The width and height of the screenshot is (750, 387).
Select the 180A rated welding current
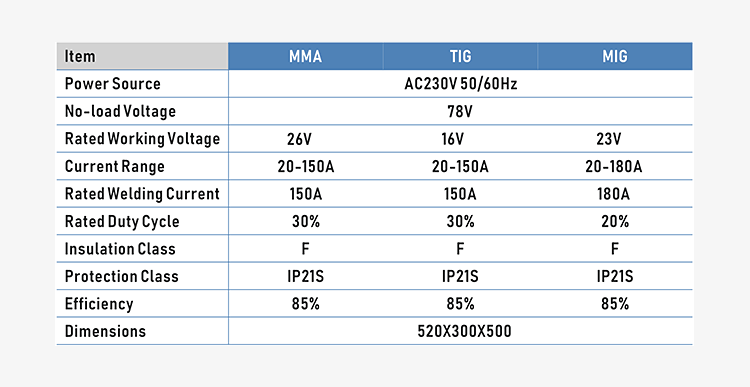(613, 194)
